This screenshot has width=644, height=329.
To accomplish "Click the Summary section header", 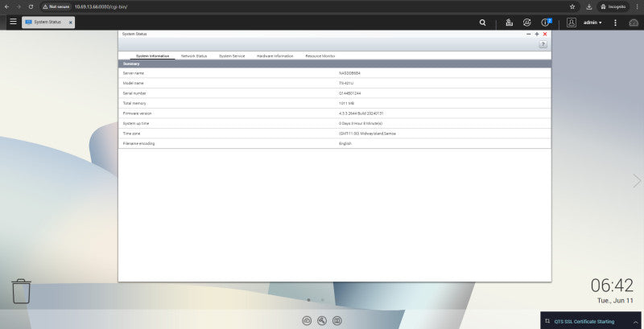I will (x=335, y=64).
